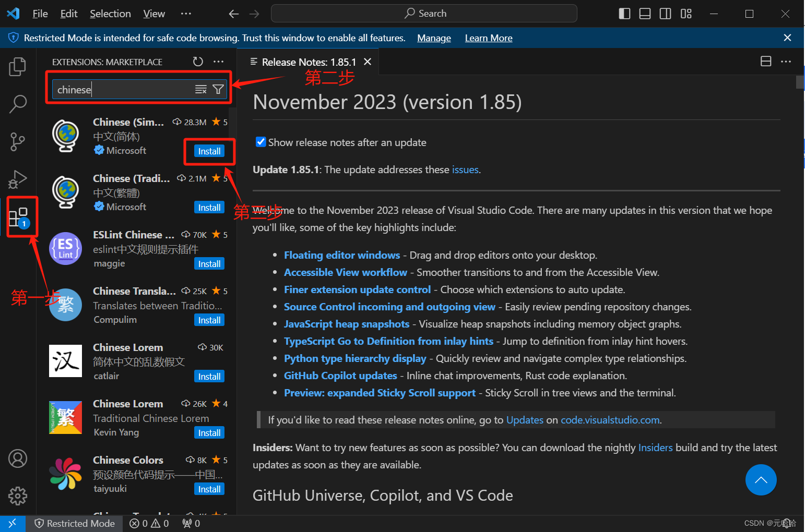Open the Customize Layout options
Image resolution: width=805 pixels, height=532 pixels.
pos(685,14)
